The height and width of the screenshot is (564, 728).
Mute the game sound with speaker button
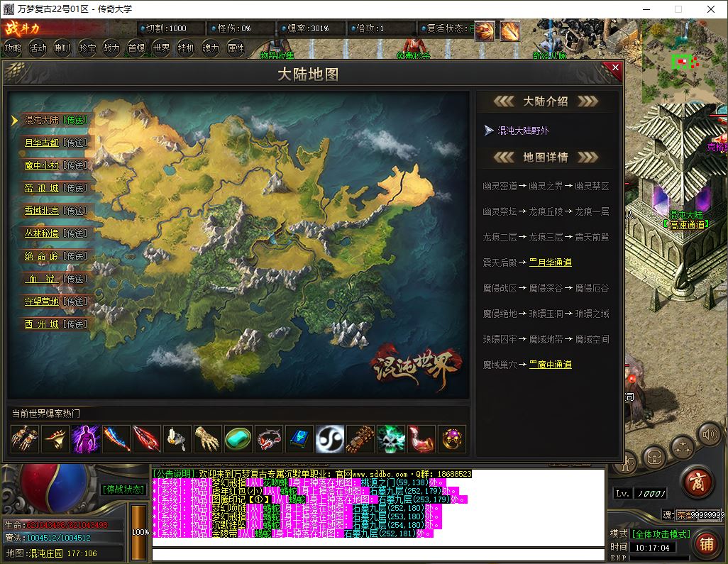710,435
